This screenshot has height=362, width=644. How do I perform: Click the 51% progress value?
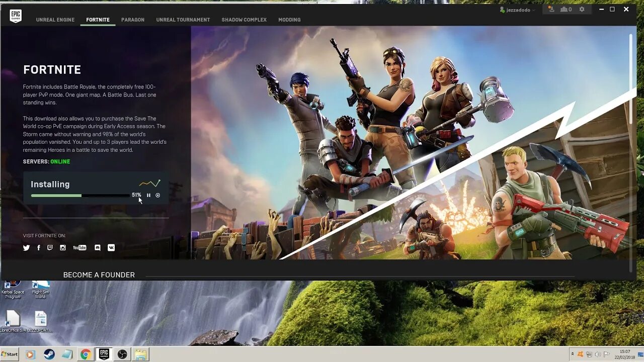[x=136, y=195]
